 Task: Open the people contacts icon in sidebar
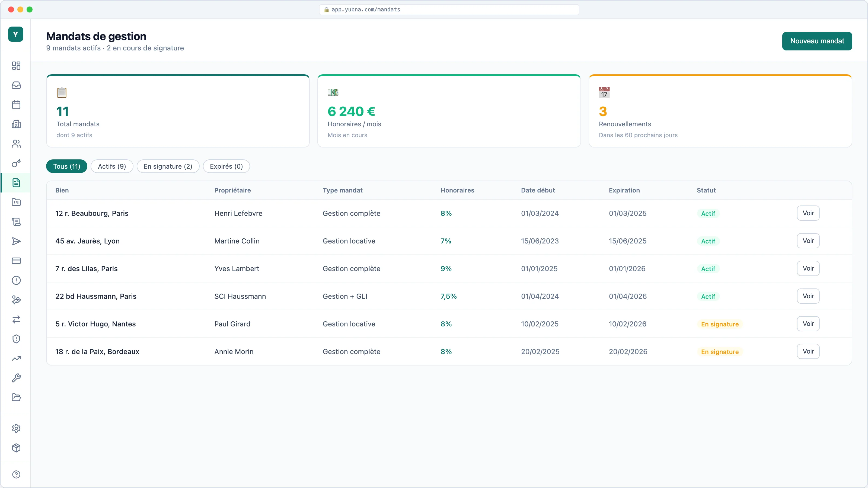click(x=16, y=144)
